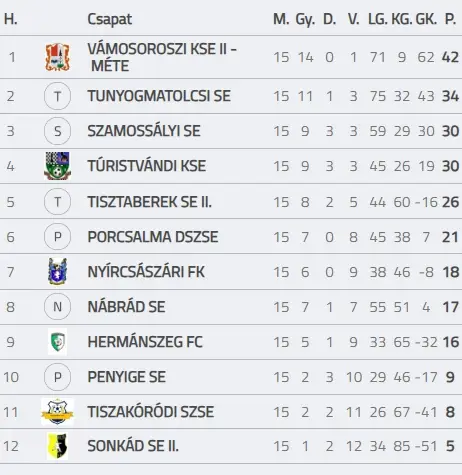Open the Nábrád SE team link
This screenshot has height=475, width=462.
pos(126,307)
